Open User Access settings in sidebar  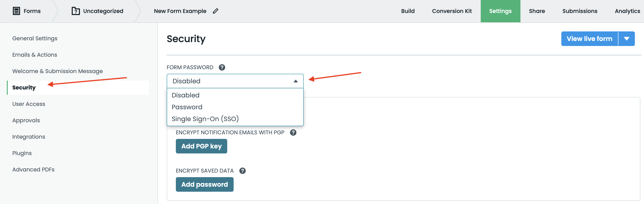pyautogui.click(x=29, y=104)
